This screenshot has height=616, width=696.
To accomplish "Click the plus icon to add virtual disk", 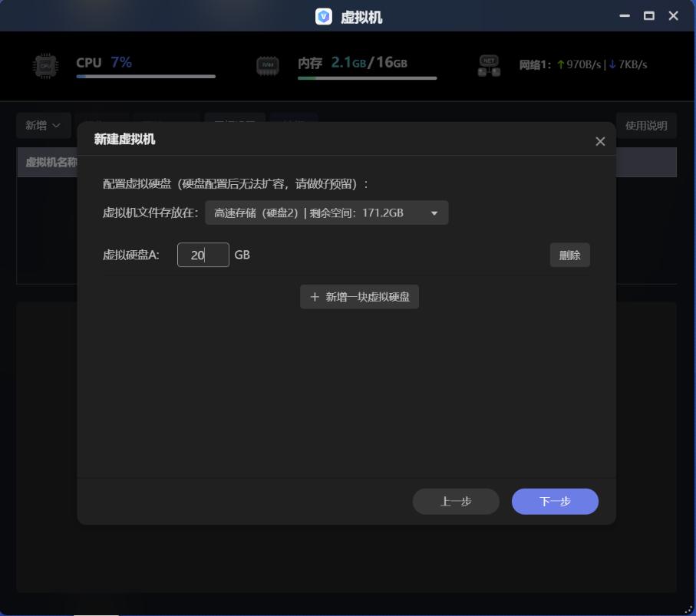I will pyautogui.click(x=313, y=296).
